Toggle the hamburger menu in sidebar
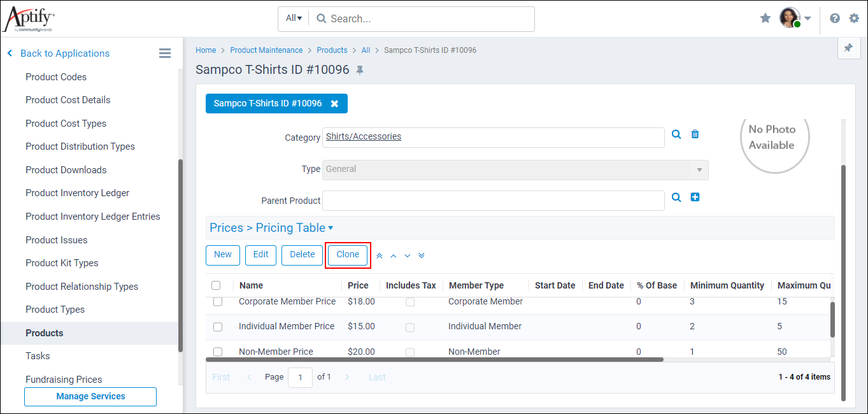Viewport: 868px width, 414px height. [x=165, y=54]
